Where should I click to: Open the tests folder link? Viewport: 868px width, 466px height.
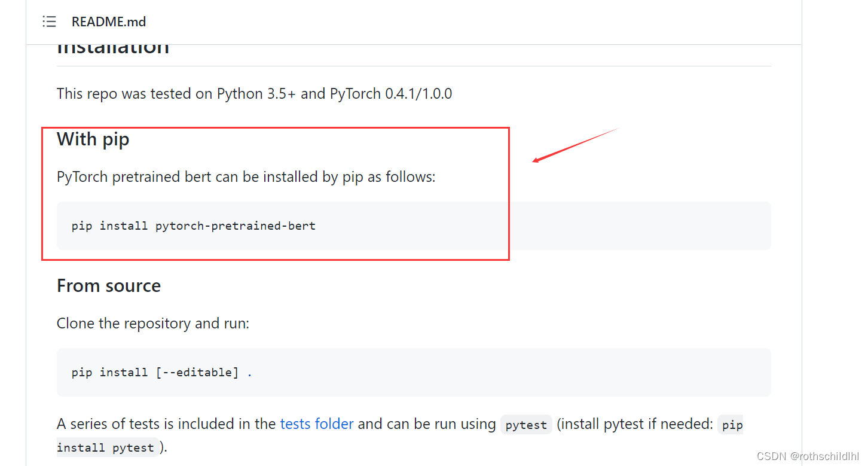click(x=316, y=424)
